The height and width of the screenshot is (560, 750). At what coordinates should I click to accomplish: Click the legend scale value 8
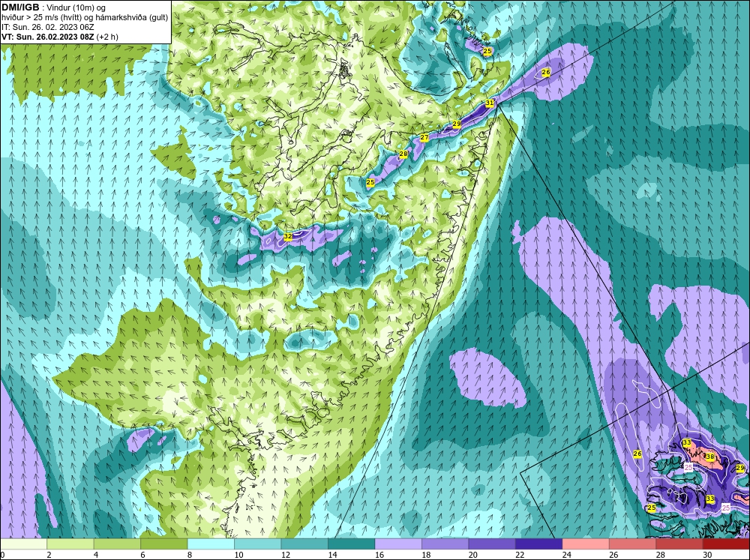[x=190, y=555]
